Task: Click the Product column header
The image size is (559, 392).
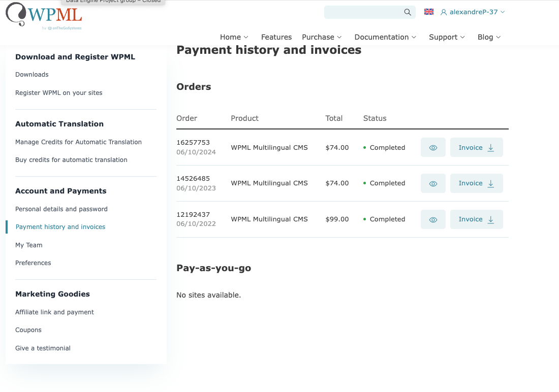Action: point(244,118)
